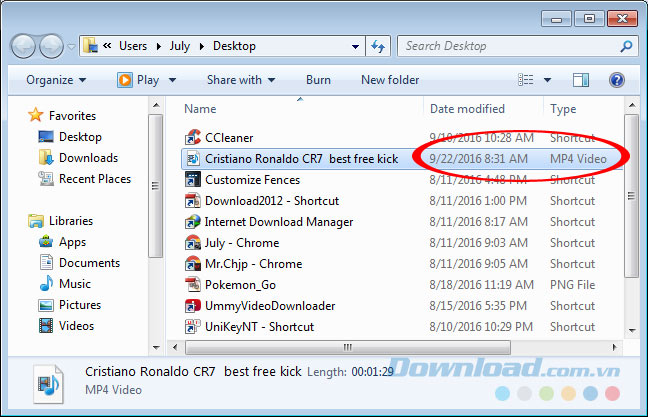This screenshot has height=417, width=648.
Task: Open the recent locations dropdown beside navigation arrows
Action: tap(71, 47)
